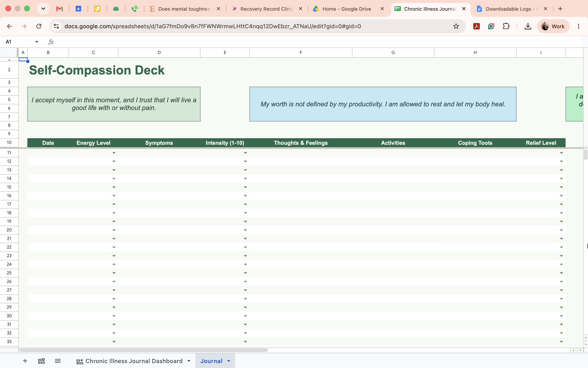This screenshot has width=588, height=368.
Task: Open the pinned yellow Keep notes tab
Action: pos(97,9)
